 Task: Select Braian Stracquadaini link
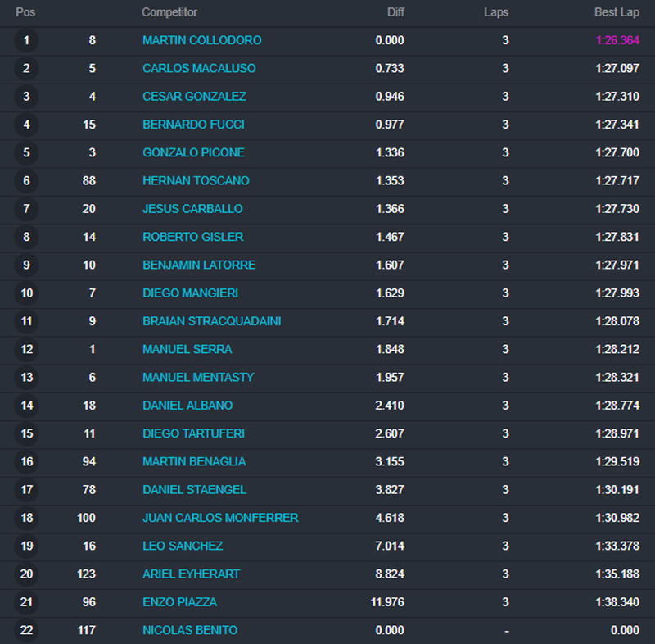point(211,321)
